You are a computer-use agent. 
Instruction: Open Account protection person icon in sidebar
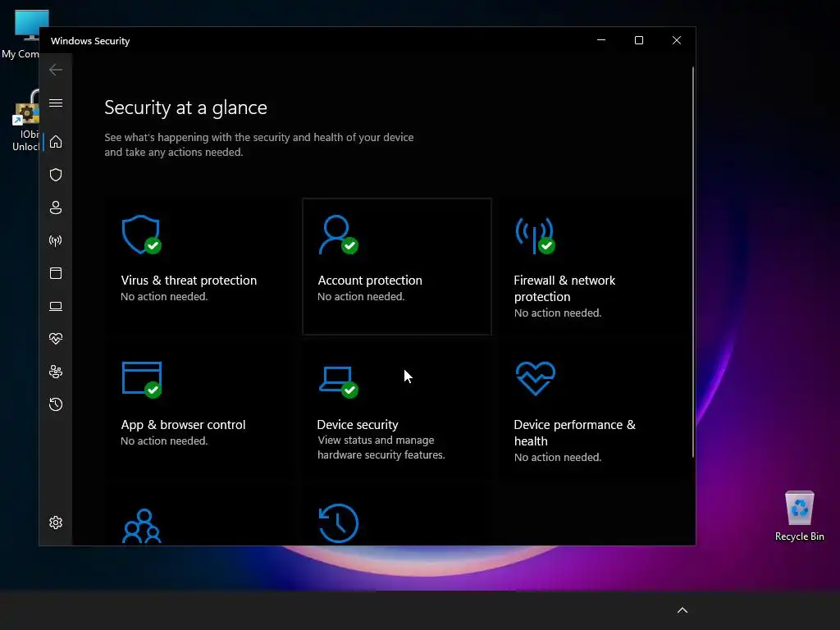[56, 208]
